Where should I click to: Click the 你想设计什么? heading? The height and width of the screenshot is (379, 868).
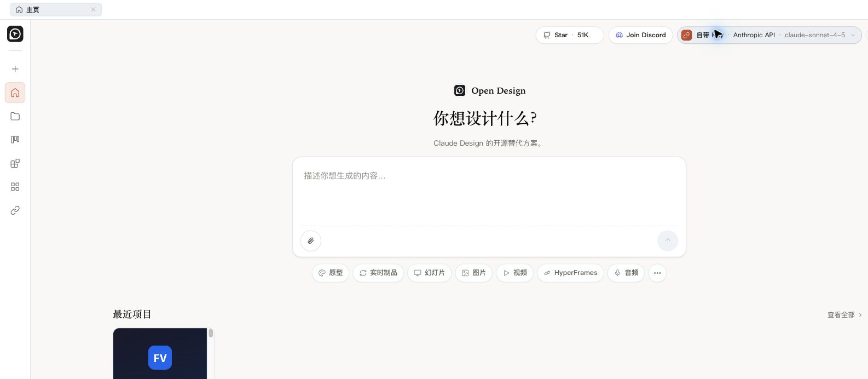(485, 118)
